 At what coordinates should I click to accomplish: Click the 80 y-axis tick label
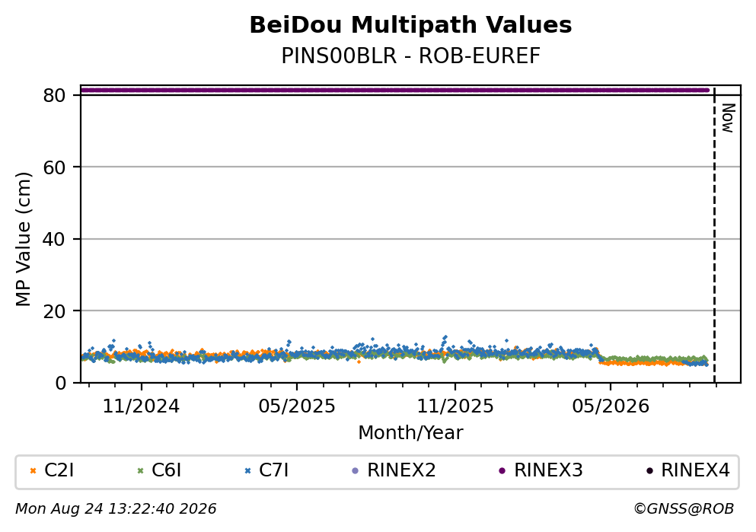55,95
